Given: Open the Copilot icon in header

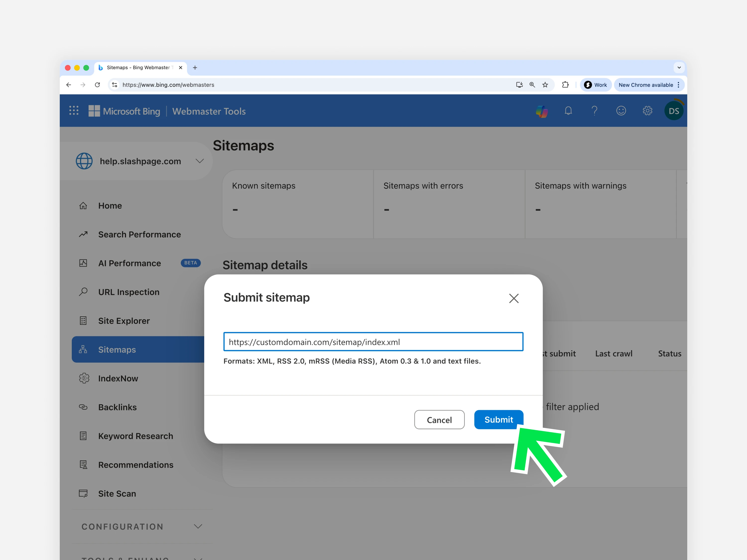Looking at the screenshot, I should coord(542,111).
